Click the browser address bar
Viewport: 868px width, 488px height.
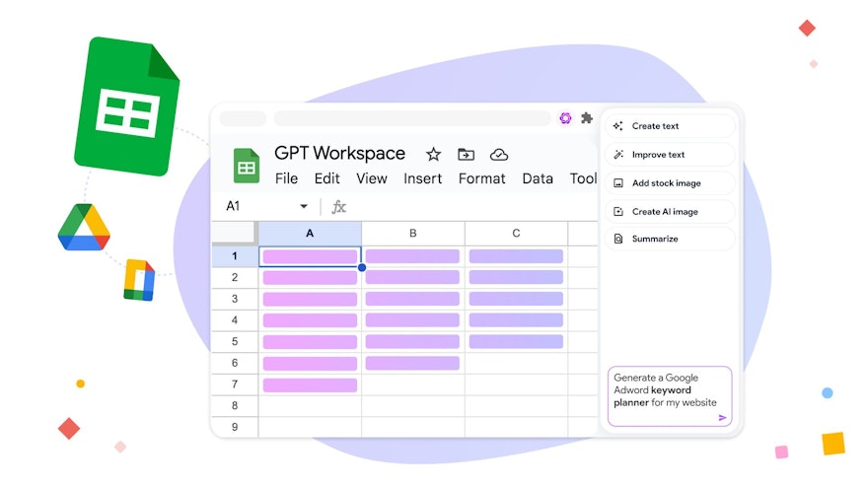(x=413, y=118)
